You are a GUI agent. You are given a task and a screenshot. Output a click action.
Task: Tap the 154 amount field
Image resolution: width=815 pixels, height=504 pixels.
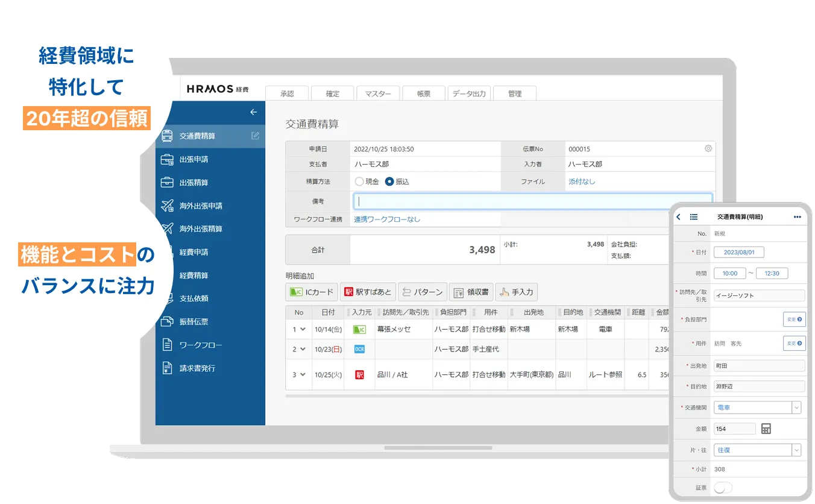[734, 429]
